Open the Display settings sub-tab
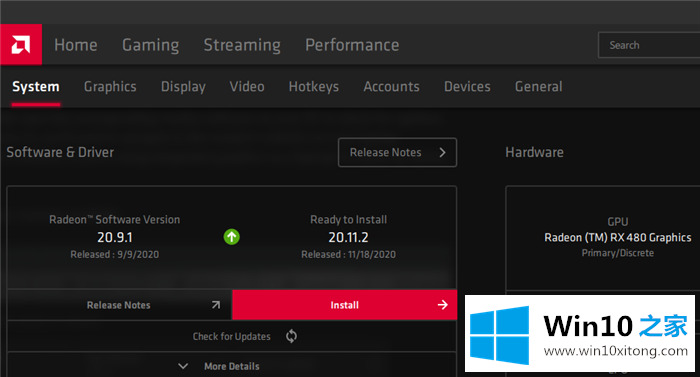This screenshot has height=377, width=700. pos(183,87)
